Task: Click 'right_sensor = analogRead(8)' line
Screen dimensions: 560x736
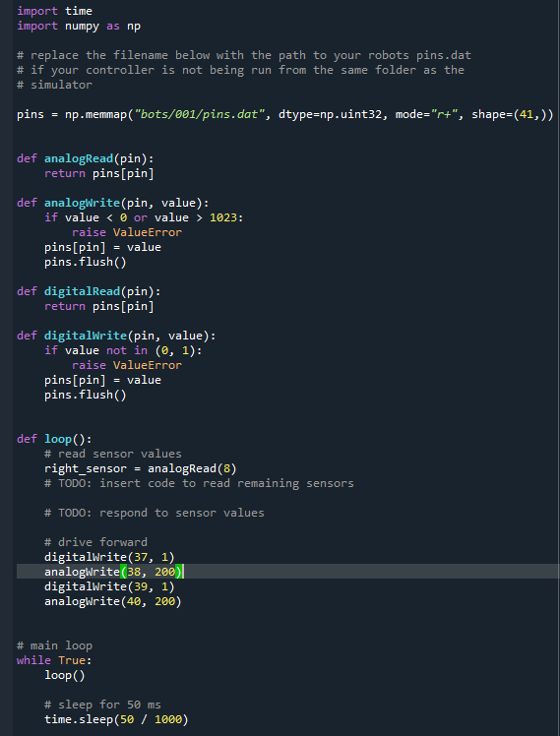Action: (141, 468)
